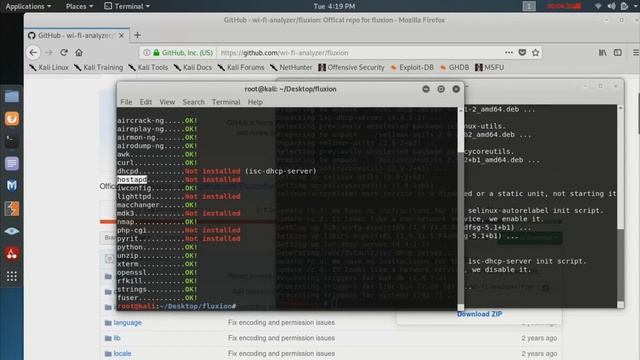Open the volume speaker icon
Screen dimensions: 640x360
611,6
